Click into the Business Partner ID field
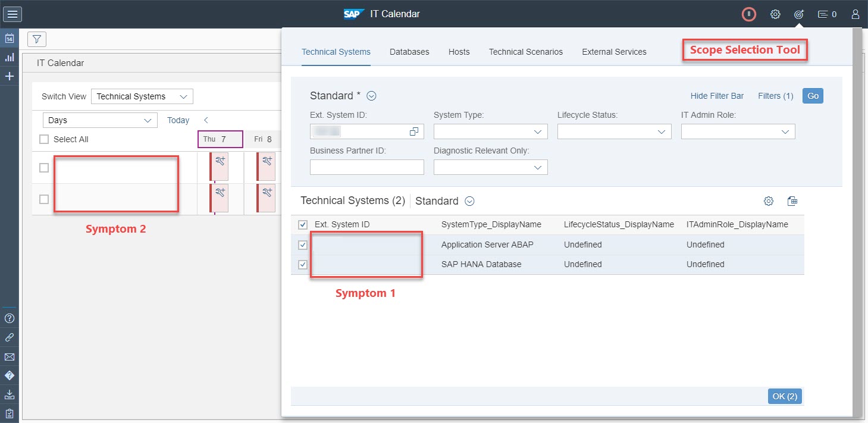Image resolution: width=868 pixels, height=423 pixels. (x=367, y=167)
